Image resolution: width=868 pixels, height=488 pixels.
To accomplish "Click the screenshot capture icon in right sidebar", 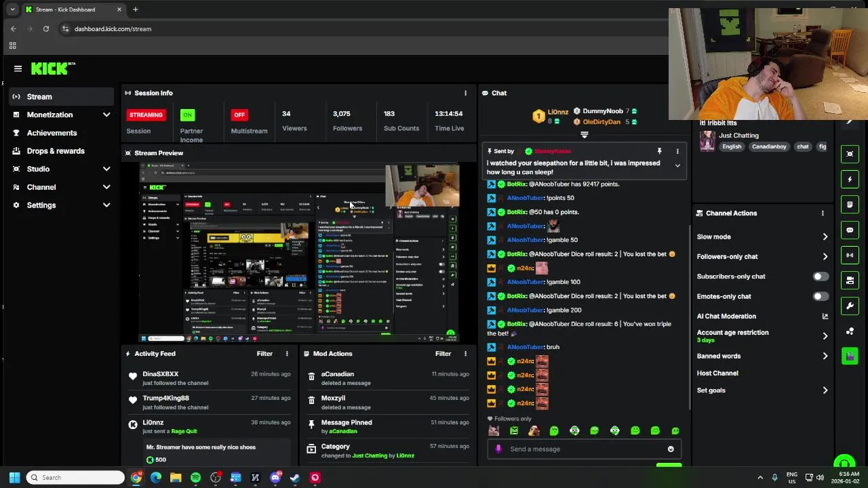I will point(850,154).
